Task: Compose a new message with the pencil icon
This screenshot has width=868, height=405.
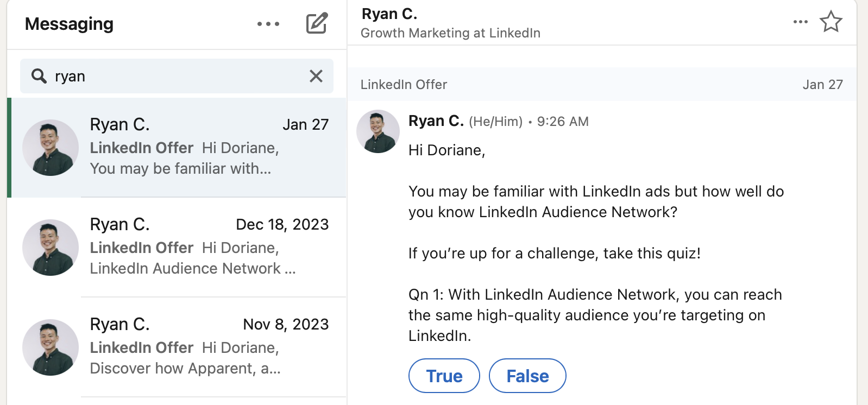Action: [x=317, y=23]
